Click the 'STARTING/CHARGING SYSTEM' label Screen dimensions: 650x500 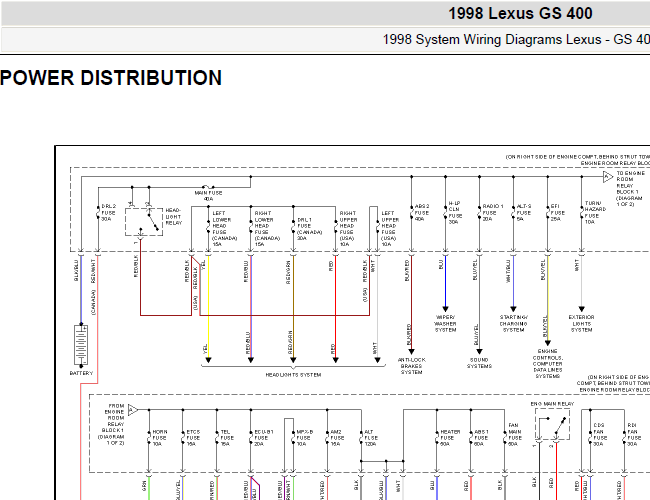click(x=514, y=324)
